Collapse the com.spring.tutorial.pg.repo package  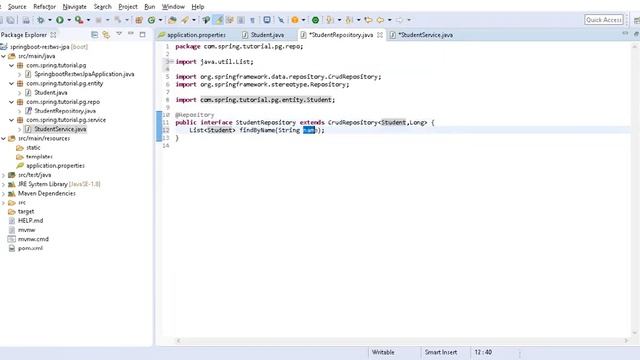click(x=12, y=102)
